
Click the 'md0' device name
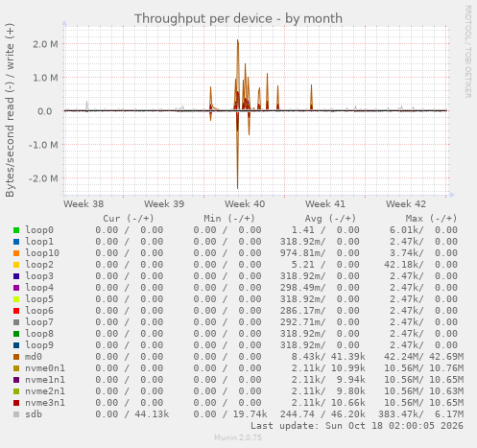point(34,357)
